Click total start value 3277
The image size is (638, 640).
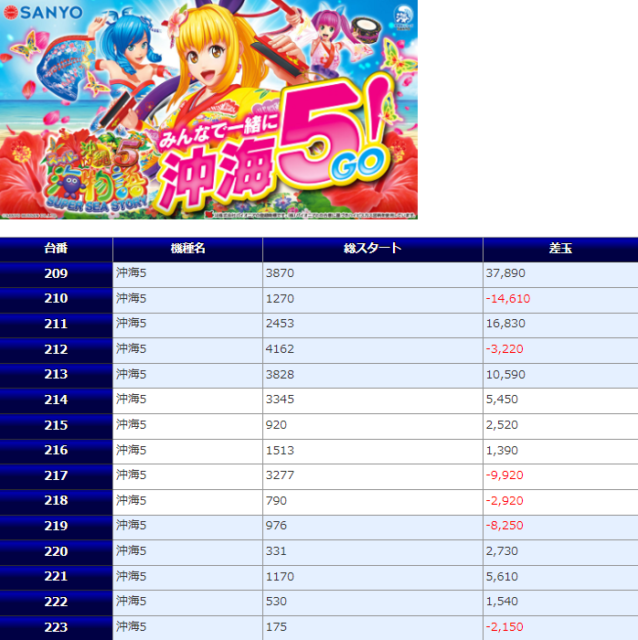tap(280, 475)
